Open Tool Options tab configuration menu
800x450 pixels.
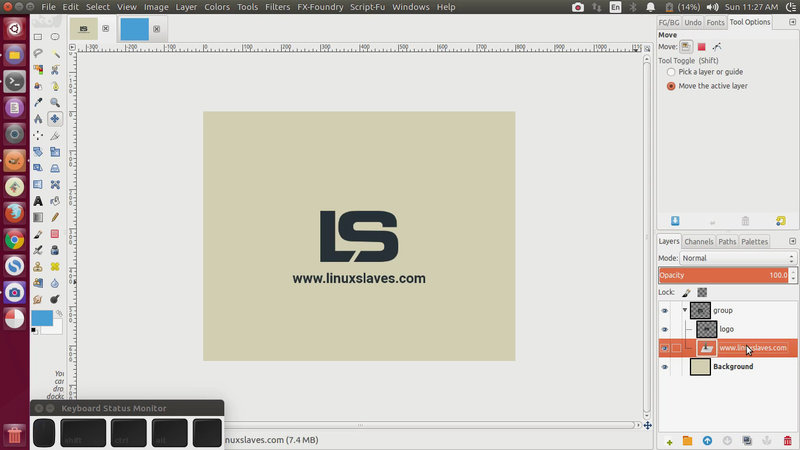click(x=792, y=22)
